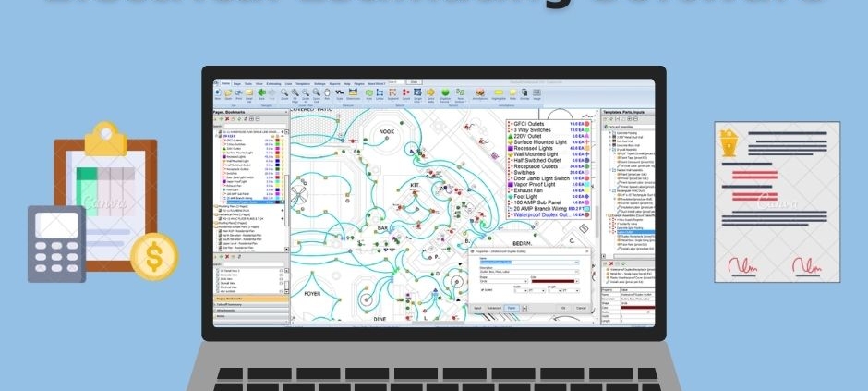The width and height of the screenshot is (868, 391).
Task: Click the Form button in Properties dialog
Action: (x=512, y=308)
